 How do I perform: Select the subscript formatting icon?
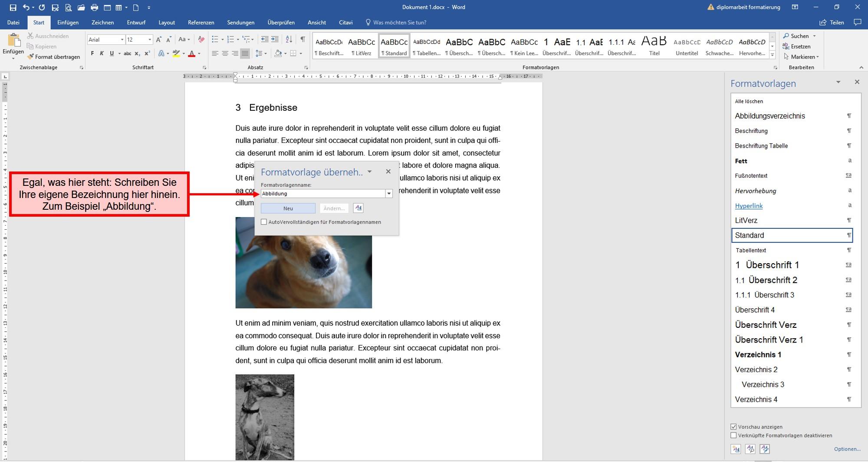pos(138,53)
